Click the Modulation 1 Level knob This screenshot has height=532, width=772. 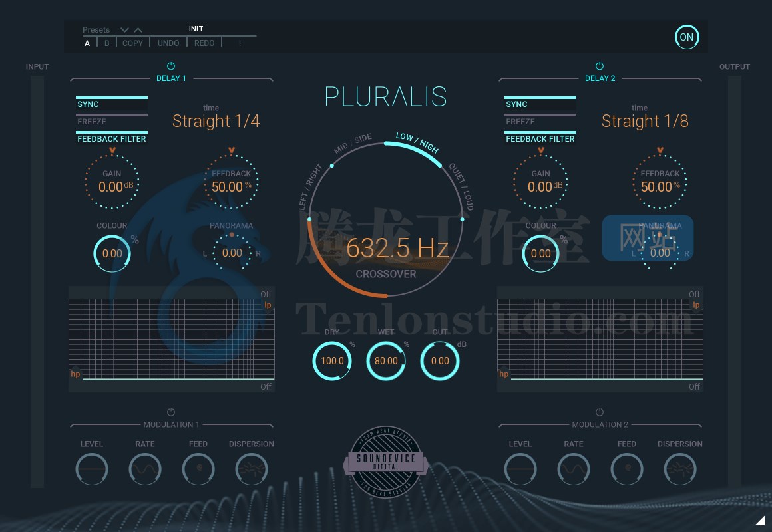92,469
